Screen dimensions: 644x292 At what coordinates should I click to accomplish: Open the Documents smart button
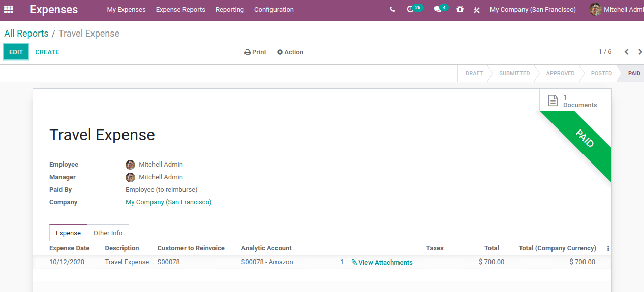(x=575, y=101)
